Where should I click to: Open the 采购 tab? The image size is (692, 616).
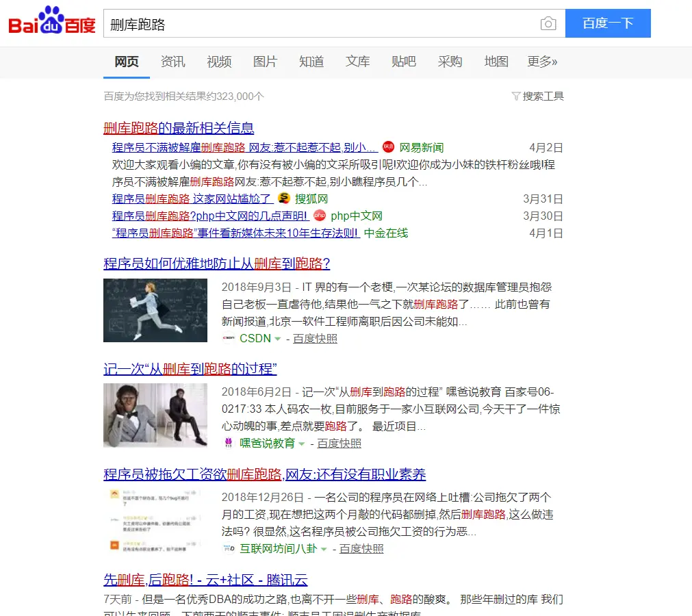[x=450, y=62]
